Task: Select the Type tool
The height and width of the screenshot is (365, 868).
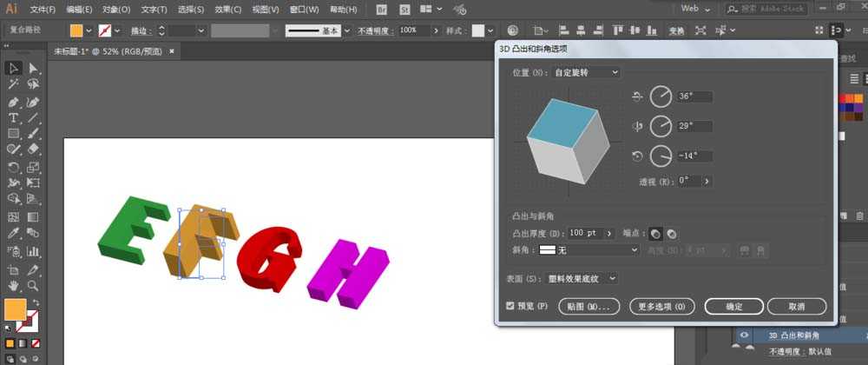Action: tap(14, 117)
